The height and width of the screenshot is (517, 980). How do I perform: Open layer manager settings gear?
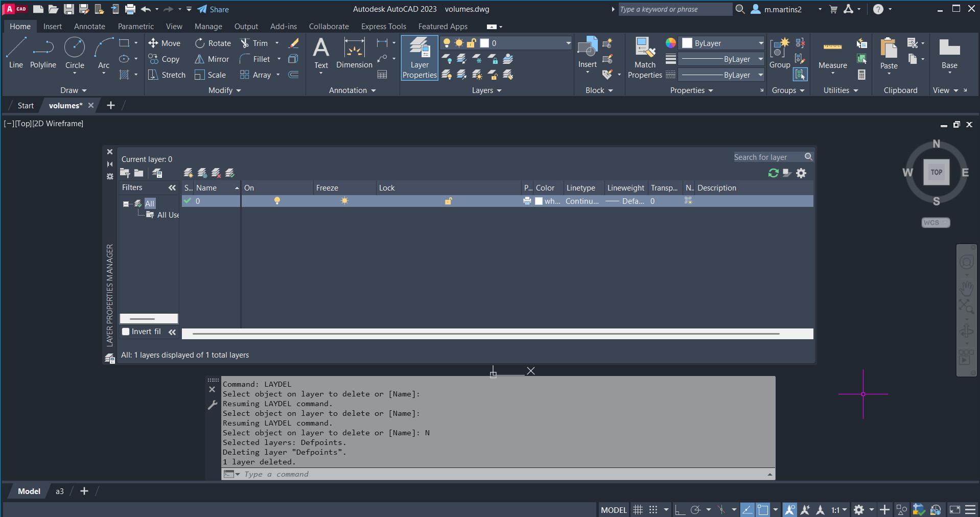801,173
